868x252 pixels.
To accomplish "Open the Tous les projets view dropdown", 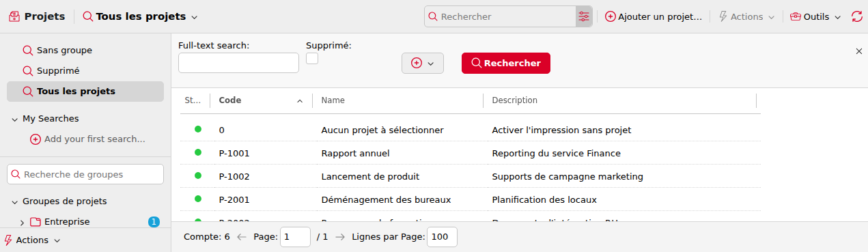I will 140,16.
